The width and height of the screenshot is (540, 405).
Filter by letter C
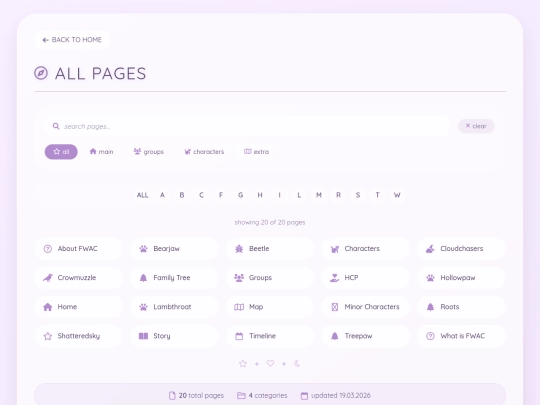pos(201,195)
